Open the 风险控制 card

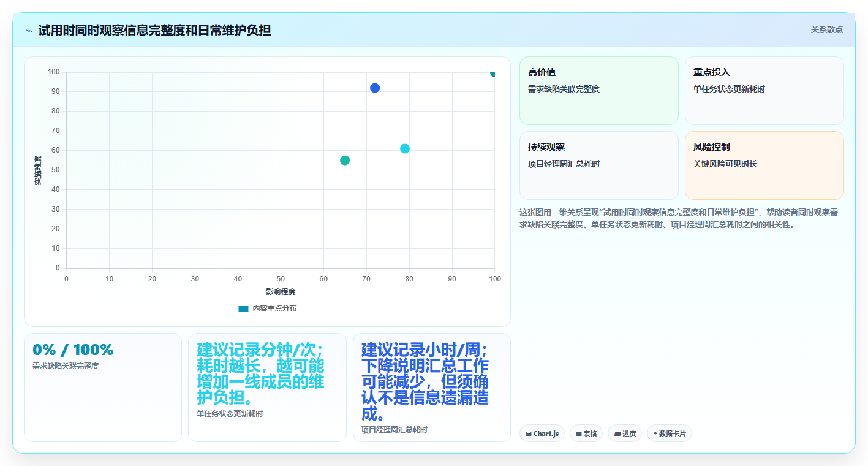click(x=764, y=166)
